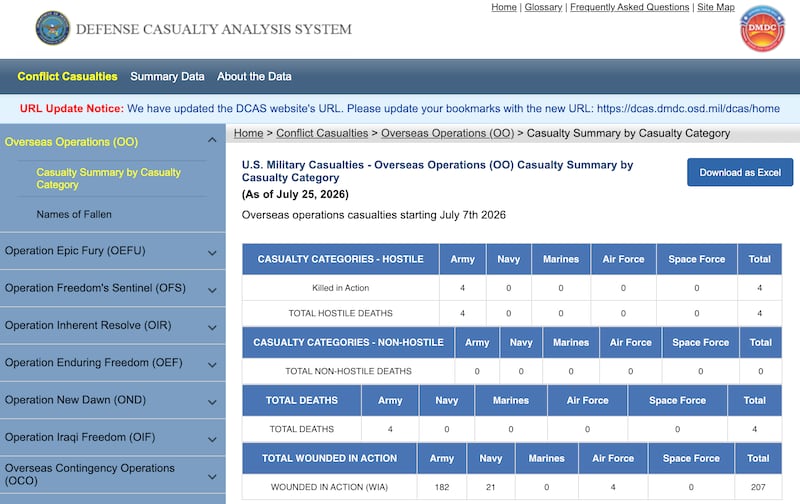
Task: Expand Operation Freedom's Sentinel (OFS) chevron
Action: [x=212, y=290]
